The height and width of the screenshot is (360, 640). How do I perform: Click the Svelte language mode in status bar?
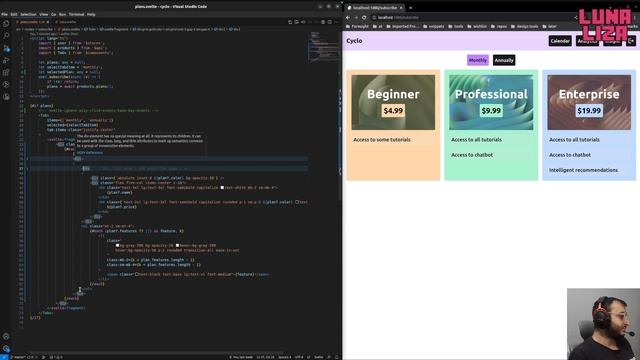click(x=318, y=357)
